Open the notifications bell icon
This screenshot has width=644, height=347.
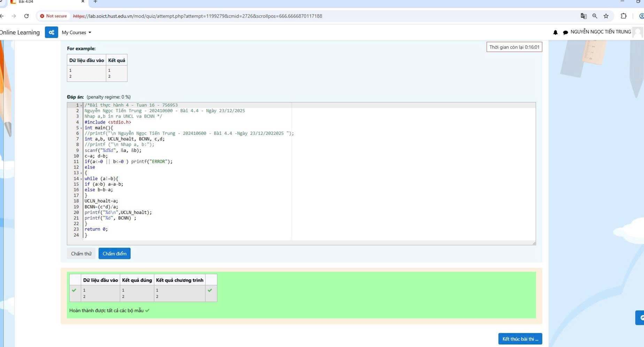coord(557,32)
